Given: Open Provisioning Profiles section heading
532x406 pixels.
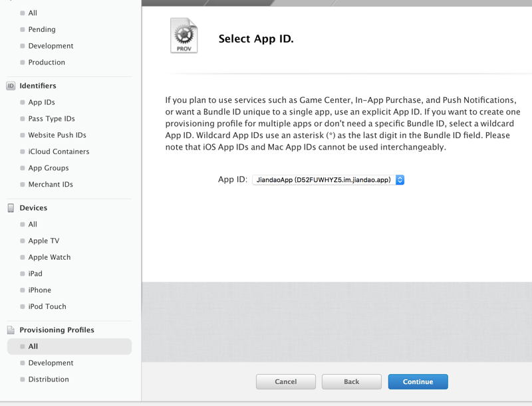Looking at the screenshot, I should (x=57, y=330).
